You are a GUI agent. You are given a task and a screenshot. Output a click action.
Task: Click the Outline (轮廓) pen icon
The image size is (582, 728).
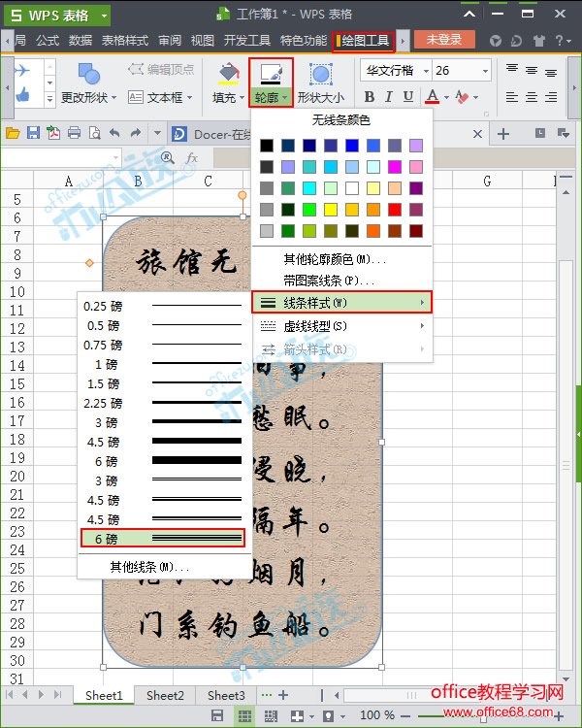271,74
